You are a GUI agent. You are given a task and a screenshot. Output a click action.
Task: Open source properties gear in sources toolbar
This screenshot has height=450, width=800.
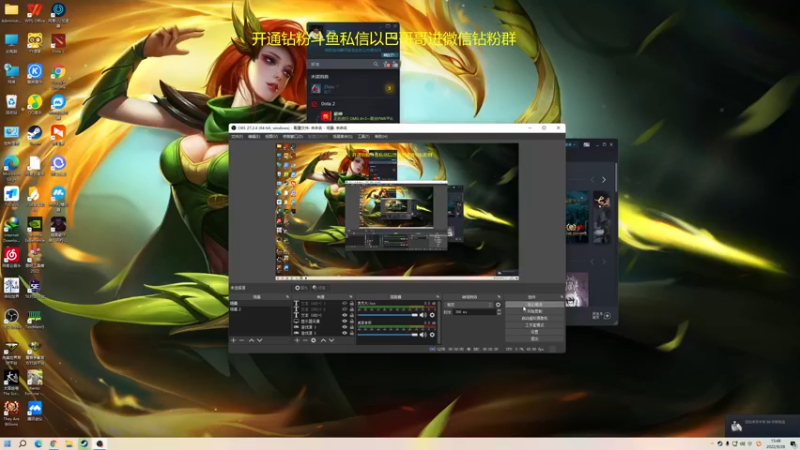313,340
